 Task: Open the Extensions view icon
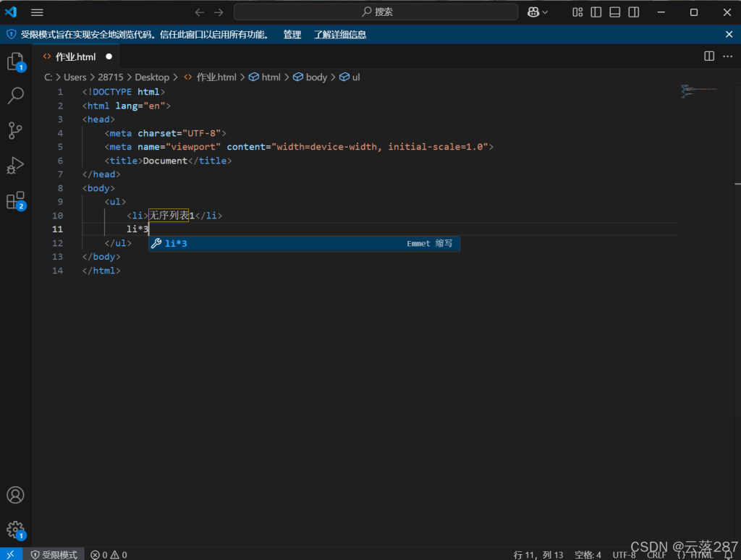[15, 200]
